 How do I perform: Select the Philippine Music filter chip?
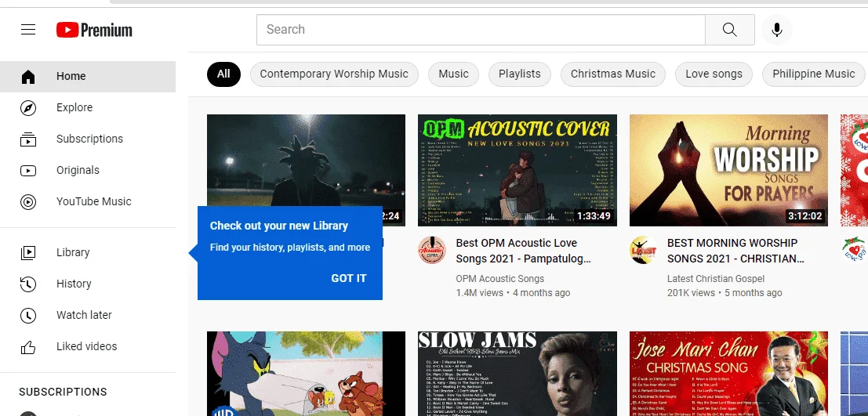[814, 74]
